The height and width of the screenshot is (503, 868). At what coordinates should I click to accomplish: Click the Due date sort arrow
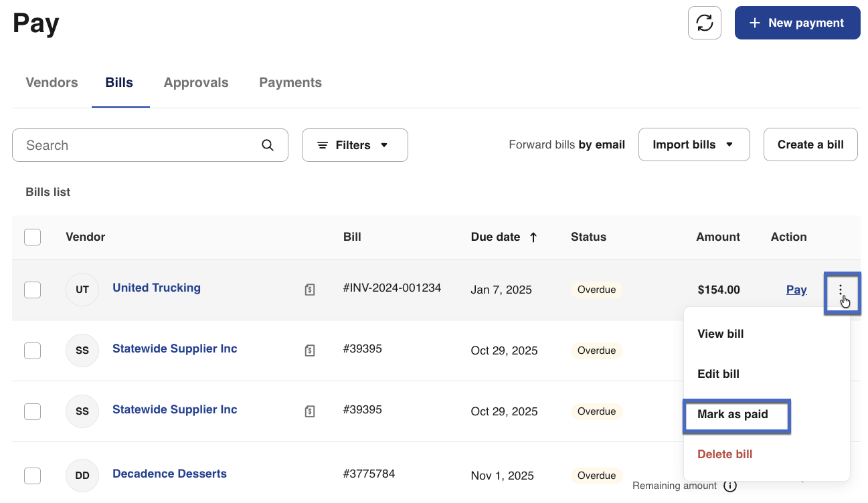533,237
